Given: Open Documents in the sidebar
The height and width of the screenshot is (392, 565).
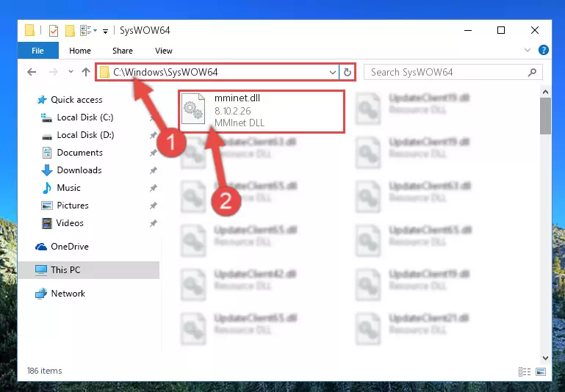Looking at the screenshot, I should 79,152.
